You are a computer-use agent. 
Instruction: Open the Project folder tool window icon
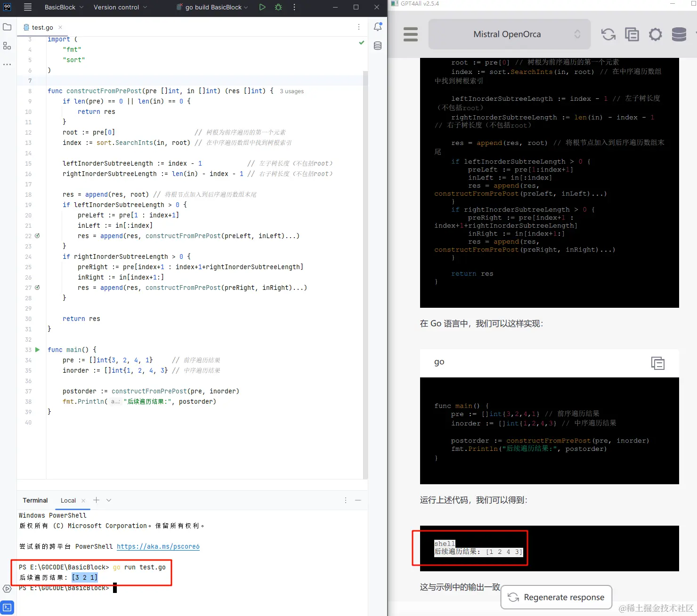(7, 27)
